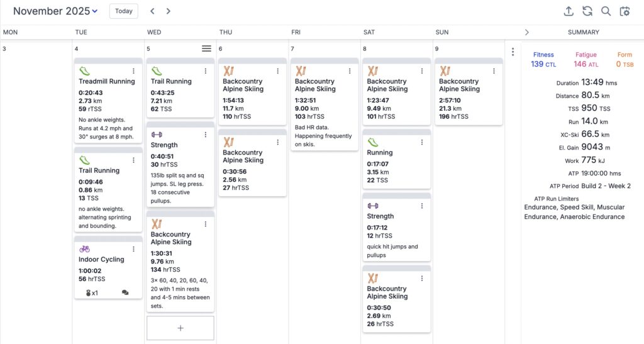
Task: Open Treadmill Running three-dot menu
Action: pos(133,71)
